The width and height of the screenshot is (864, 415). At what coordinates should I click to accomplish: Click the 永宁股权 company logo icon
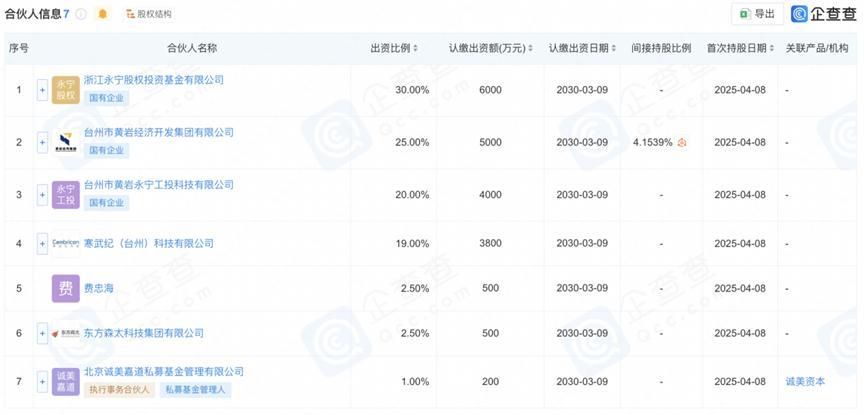coord(66,90)
